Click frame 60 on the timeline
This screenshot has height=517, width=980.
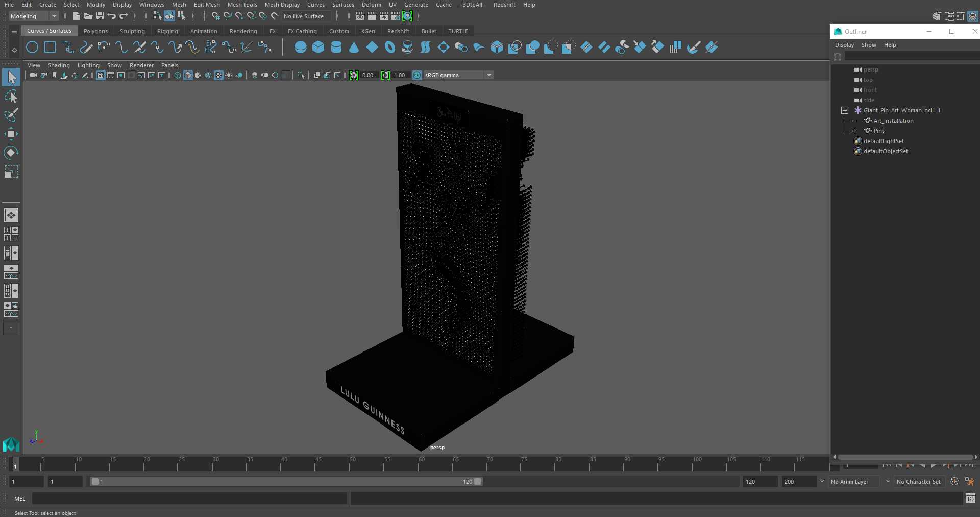point(422,463)
